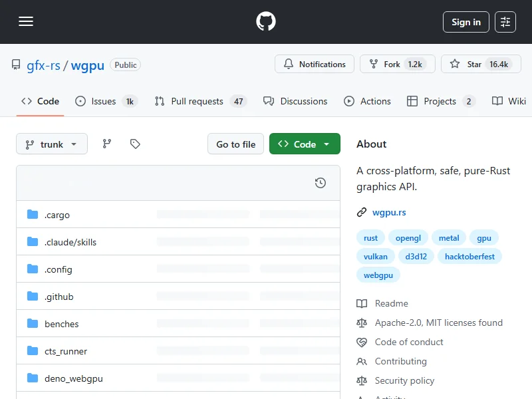View branches using the branch icon
Screen dimensions: 532x399
coord(107,144)
